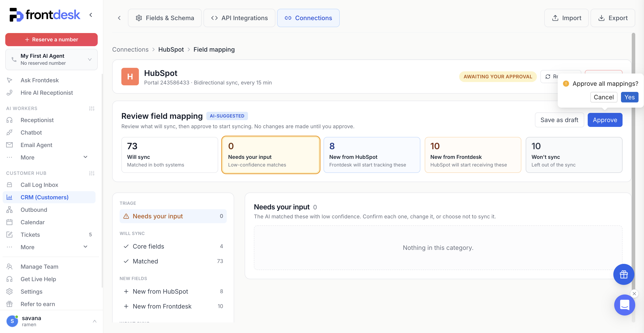This screenshot has width=644, height=333.
Task: Click the HubSpot orange H logo
Action: coord(130,77)
